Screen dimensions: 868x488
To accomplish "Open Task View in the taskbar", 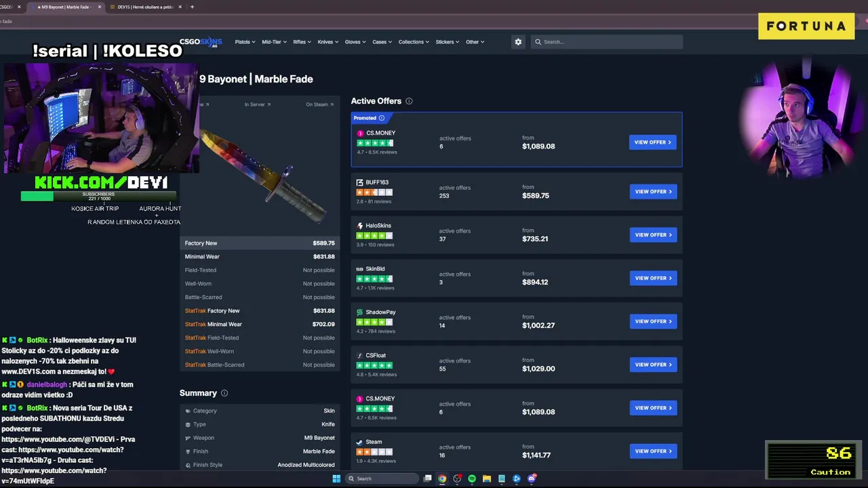I will (427, 479).
